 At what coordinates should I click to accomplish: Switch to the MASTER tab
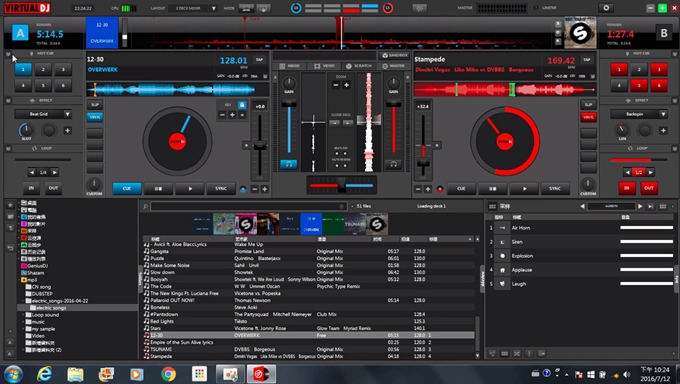(x=393, y=66)
